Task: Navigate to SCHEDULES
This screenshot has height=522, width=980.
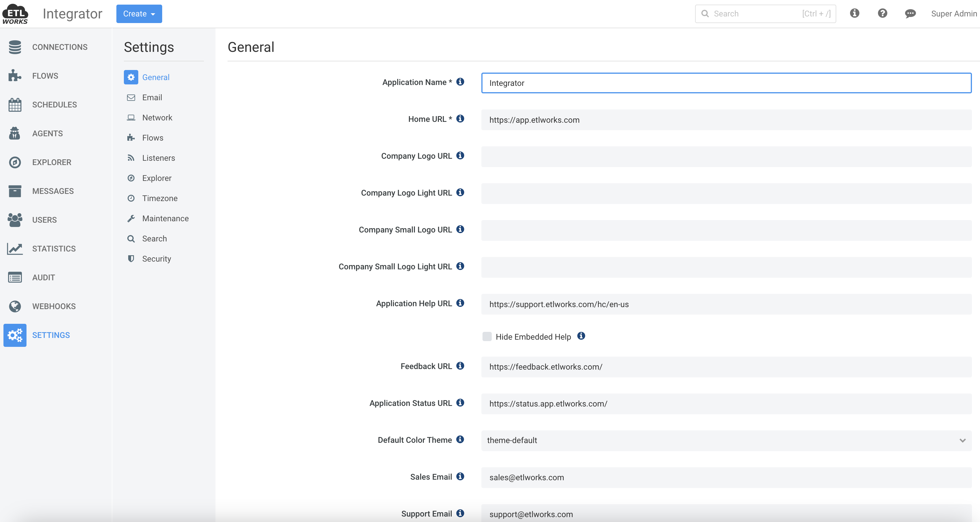Action: click(x=54, y=105)
